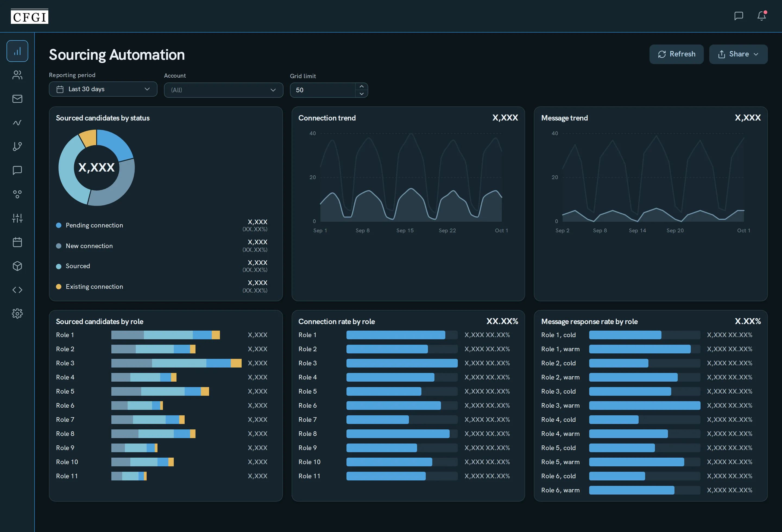Open the calendar sidebar icon
The image size is (782, 532).
coord(17,242)
